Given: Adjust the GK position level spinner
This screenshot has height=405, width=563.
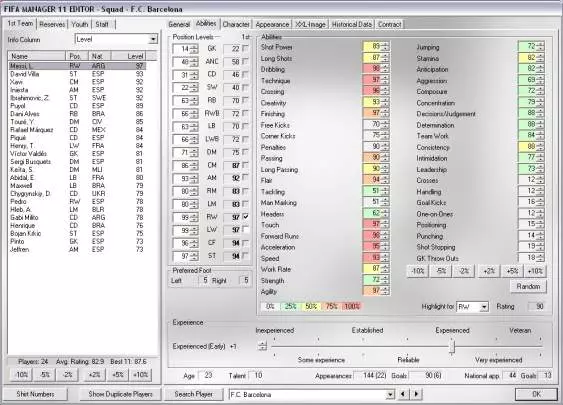Looking at the screenshot, I should tap(194, 49).
